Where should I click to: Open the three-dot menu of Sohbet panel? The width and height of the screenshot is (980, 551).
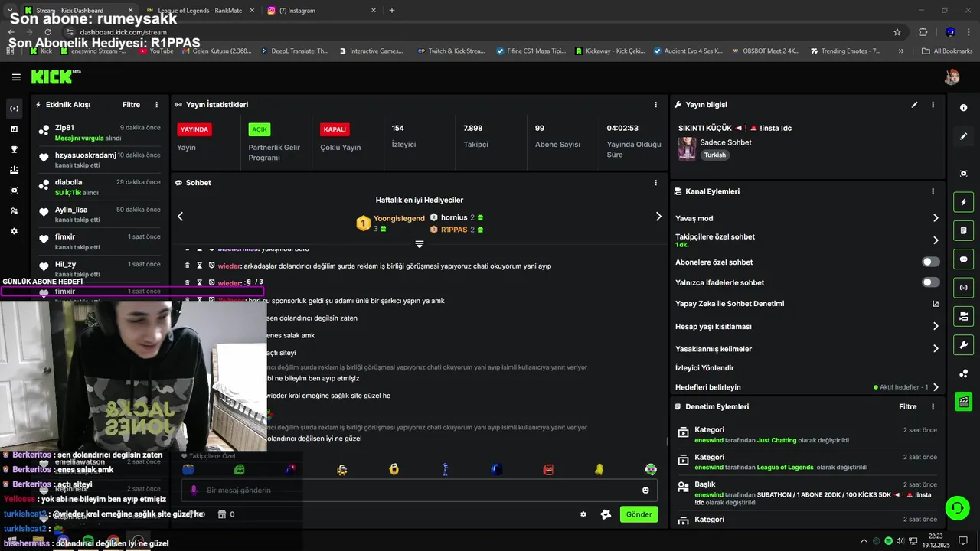tap(655, 183)
